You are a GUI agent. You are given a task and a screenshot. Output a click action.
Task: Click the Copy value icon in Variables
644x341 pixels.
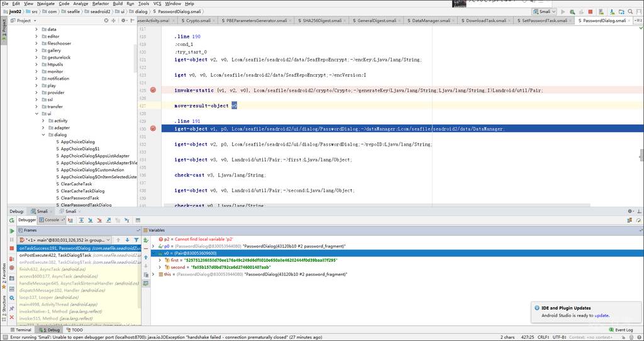click(x=146, y=274)
